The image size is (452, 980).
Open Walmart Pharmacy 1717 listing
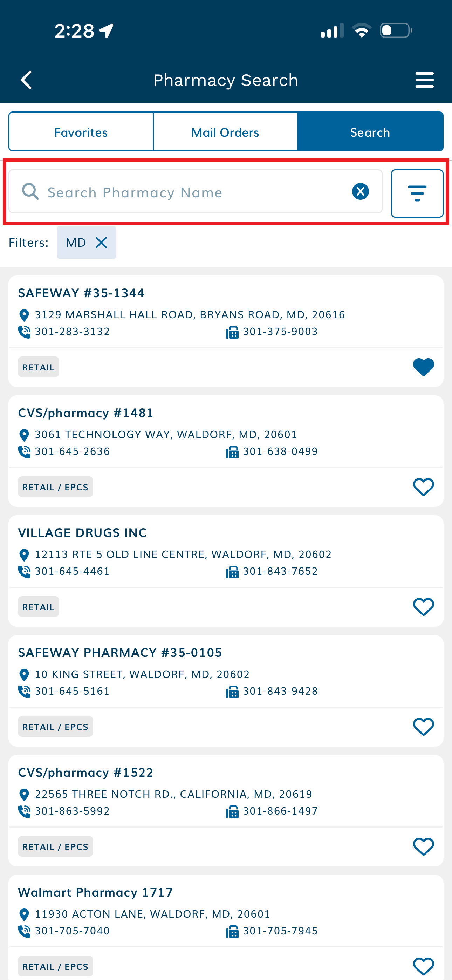[x=96, y=892]
